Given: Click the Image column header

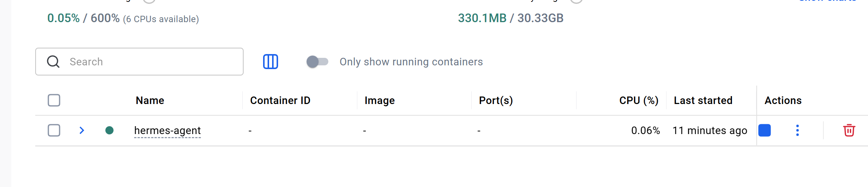Looking at the screenshot, I should point(379,100).
